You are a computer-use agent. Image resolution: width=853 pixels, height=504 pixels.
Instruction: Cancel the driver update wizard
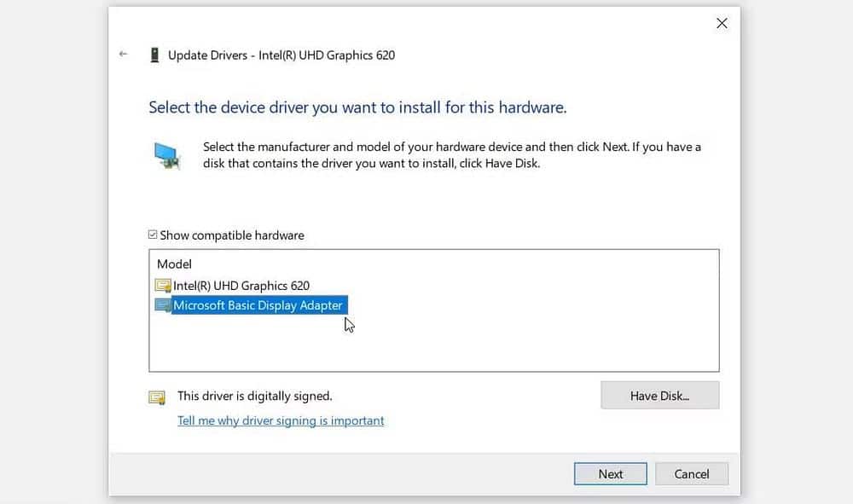point(691,473)
